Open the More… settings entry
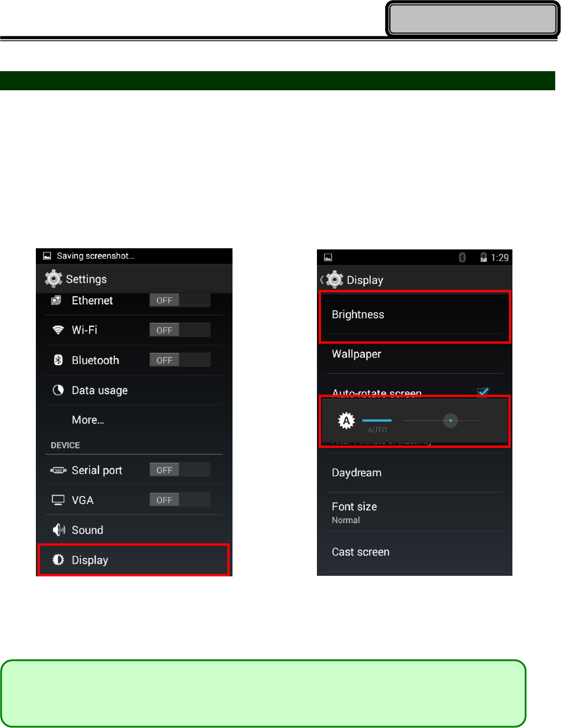 88,420
